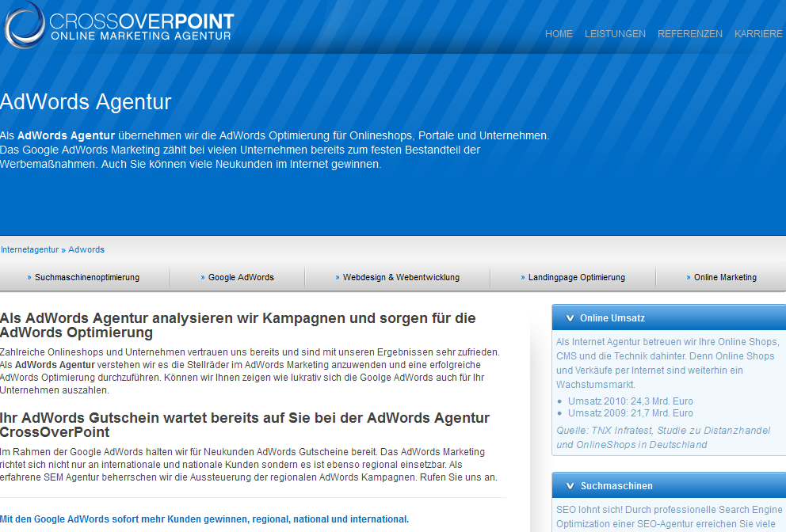
Task: Click the AdWords Agentur page heading
Action: tap(86, 102)
